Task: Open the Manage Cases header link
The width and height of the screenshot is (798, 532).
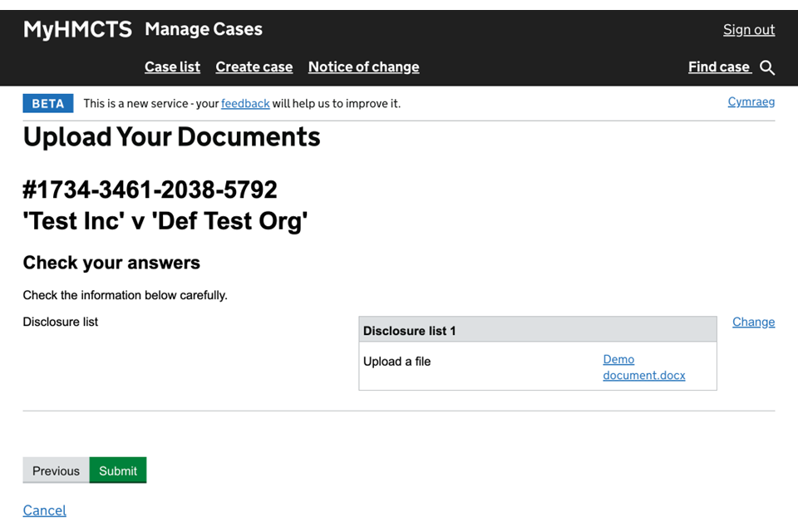Action: (204, 30)
